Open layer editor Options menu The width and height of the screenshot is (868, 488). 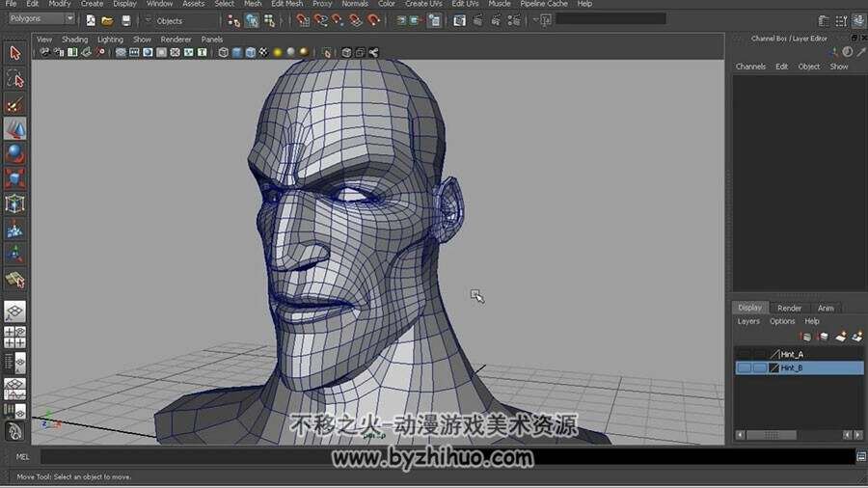(781, 321)
